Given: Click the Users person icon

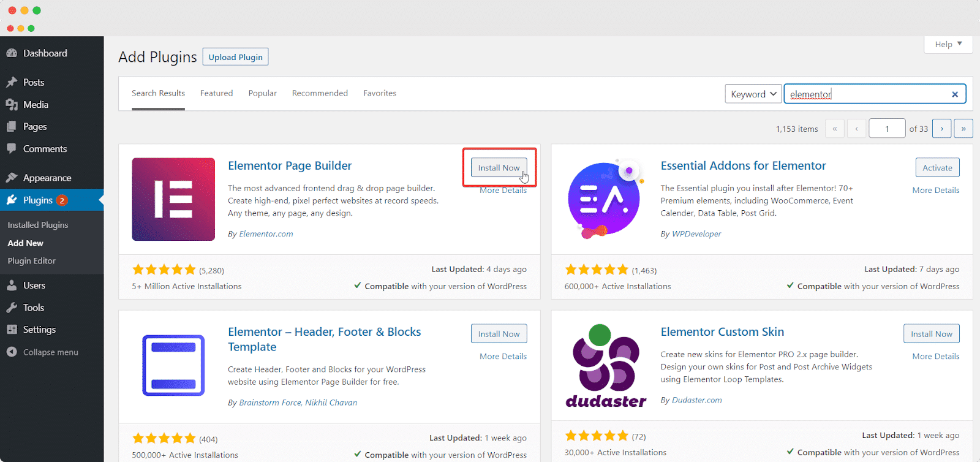Looking at the screenshot, I should [x=12, y=286].
